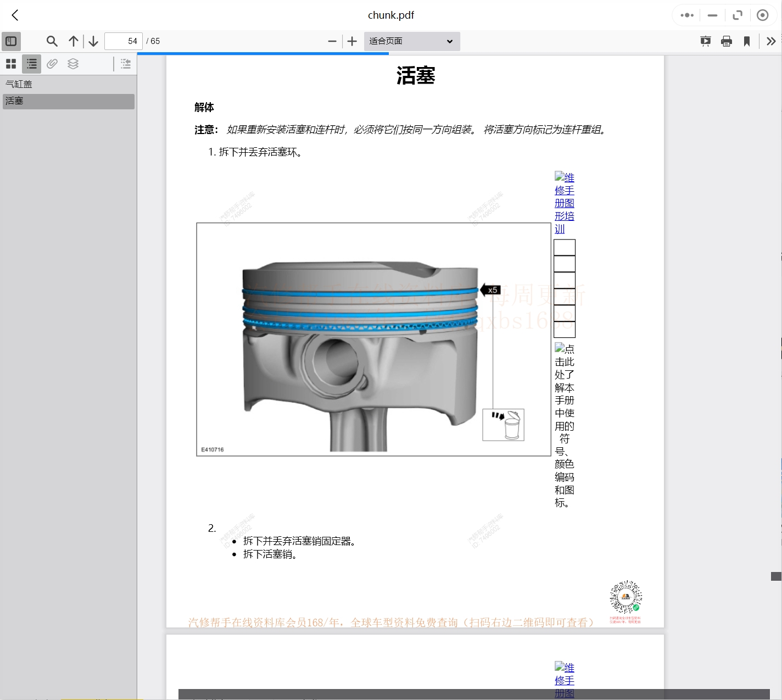
Task: Zoom out using the minus control
Action: coord(332,41)
